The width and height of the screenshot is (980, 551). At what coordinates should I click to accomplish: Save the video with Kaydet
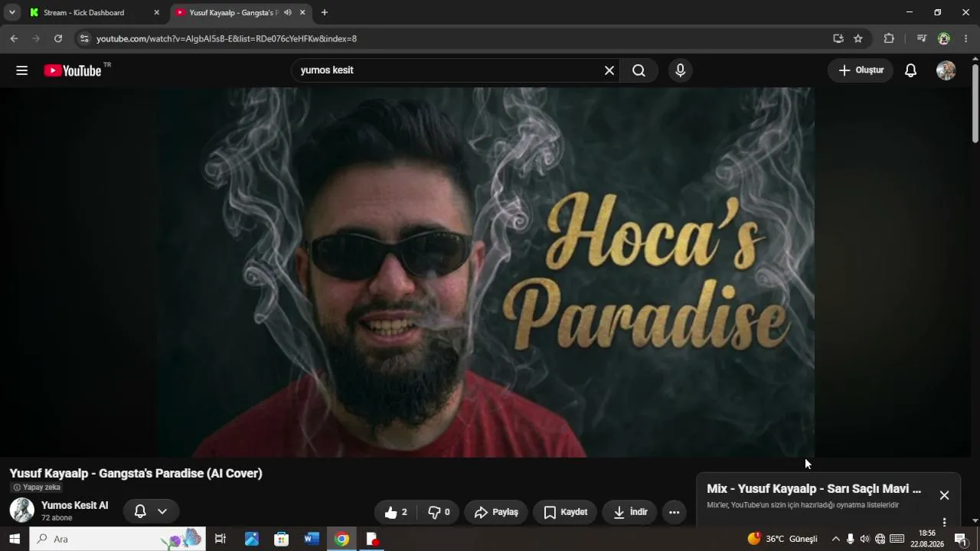point(565,512)
